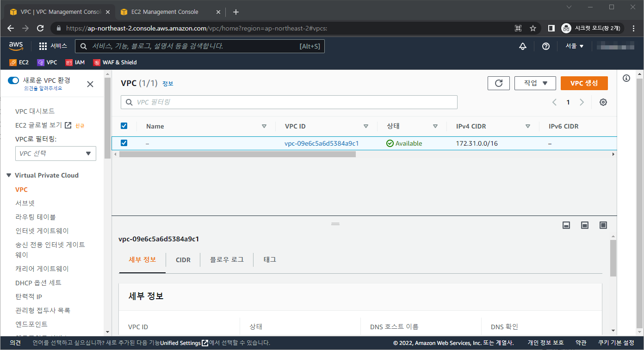Open the Chrome tab search chevron
This screenshot has height=350, width=644.
pos(569,7)
